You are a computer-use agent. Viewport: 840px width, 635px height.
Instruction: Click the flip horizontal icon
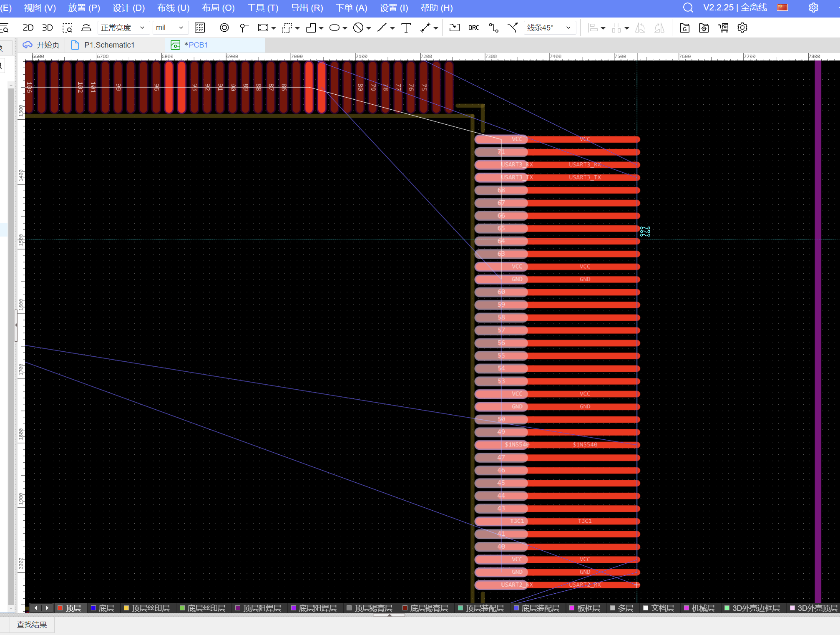(x=640, y=28)
